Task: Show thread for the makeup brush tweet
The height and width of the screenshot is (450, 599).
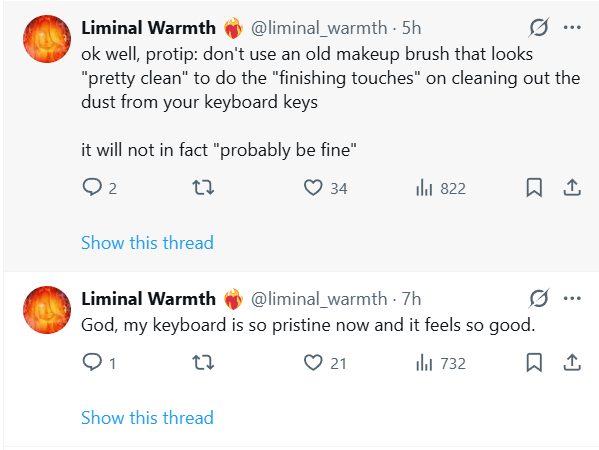Action: (x=147, y=243)
